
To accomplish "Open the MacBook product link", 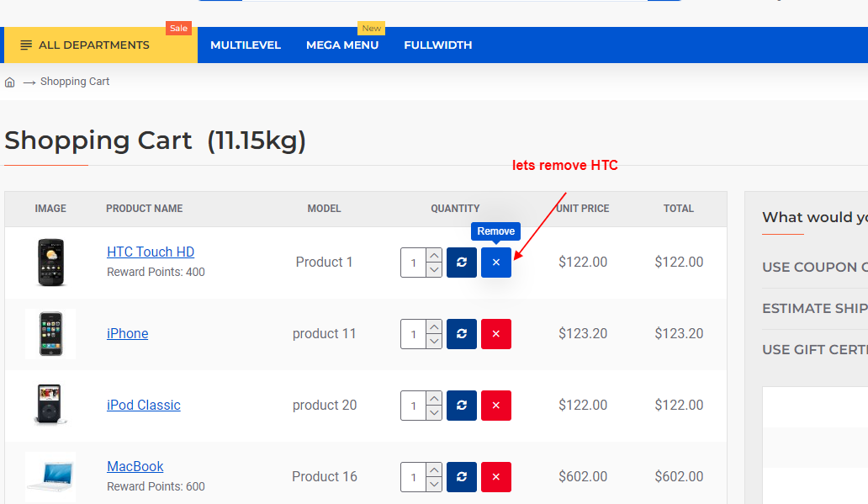I will [x=135, y=466].
